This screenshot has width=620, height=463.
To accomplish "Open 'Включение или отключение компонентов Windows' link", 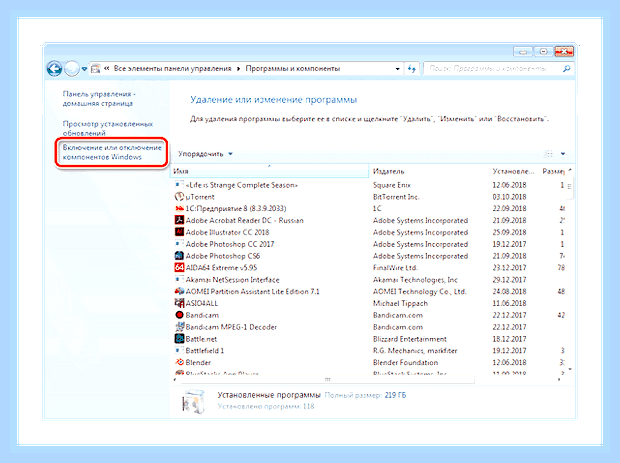I will (x=112, y=152).
